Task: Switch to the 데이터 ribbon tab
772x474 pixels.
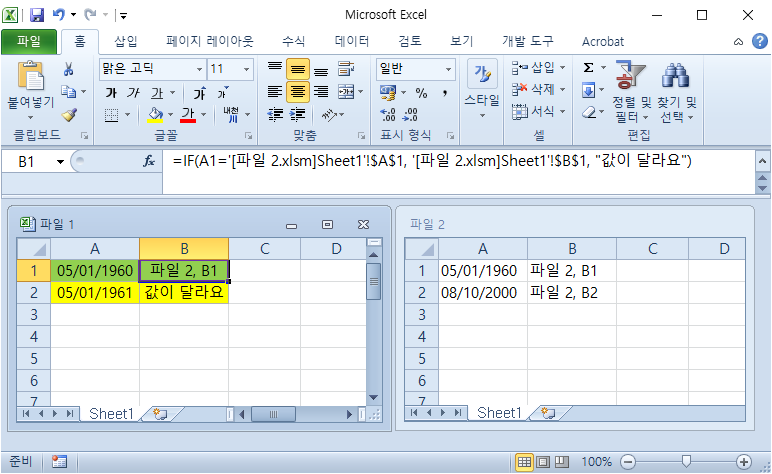Action: 352,41
